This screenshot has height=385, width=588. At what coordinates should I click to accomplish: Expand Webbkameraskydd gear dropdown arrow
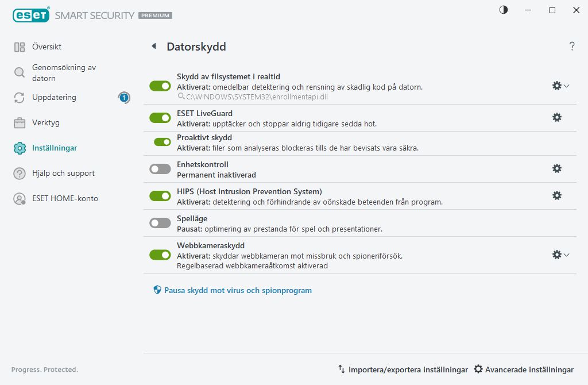click(x=567, y=255)
